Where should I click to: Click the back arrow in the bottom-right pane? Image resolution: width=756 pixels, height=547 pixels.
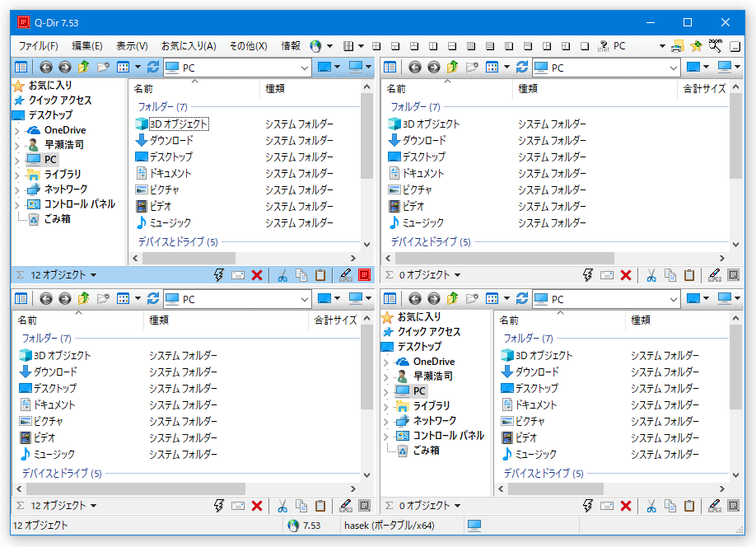click(414, 298)
